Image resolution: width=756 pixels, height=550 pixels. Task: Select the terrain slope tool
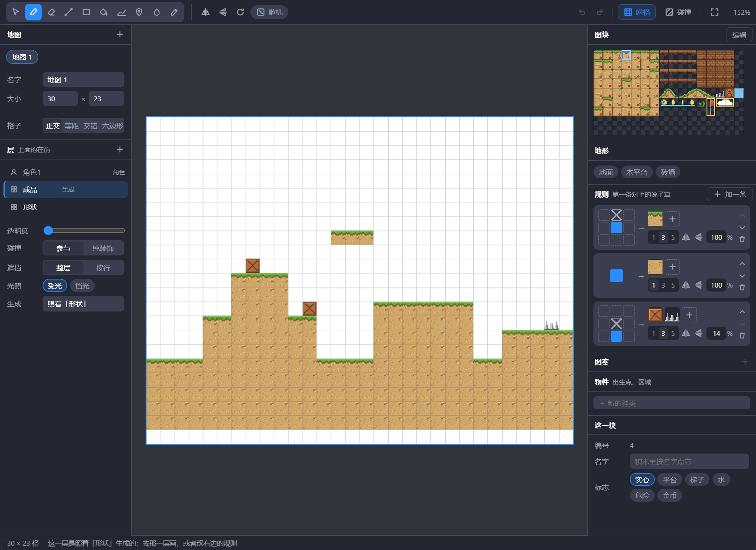tap(122, 12)
